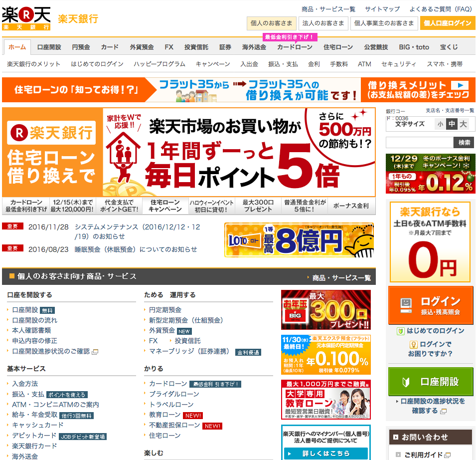Click the 楽天エクステ預金 0.100% banner
Image resolution: width=476 pixels, height=460 pixels.
[x=326, y=355]
